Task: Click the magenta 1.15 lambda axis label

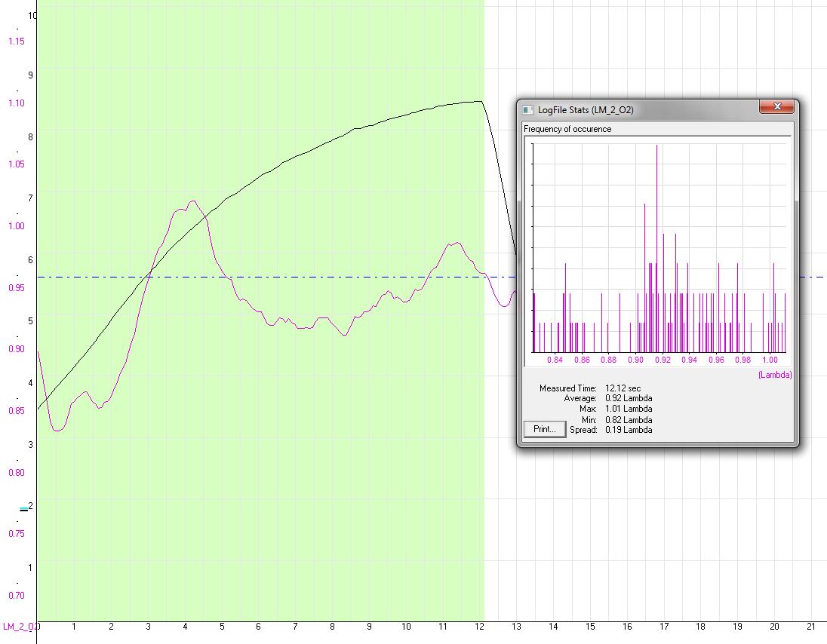Action: (x=16, y=41)
